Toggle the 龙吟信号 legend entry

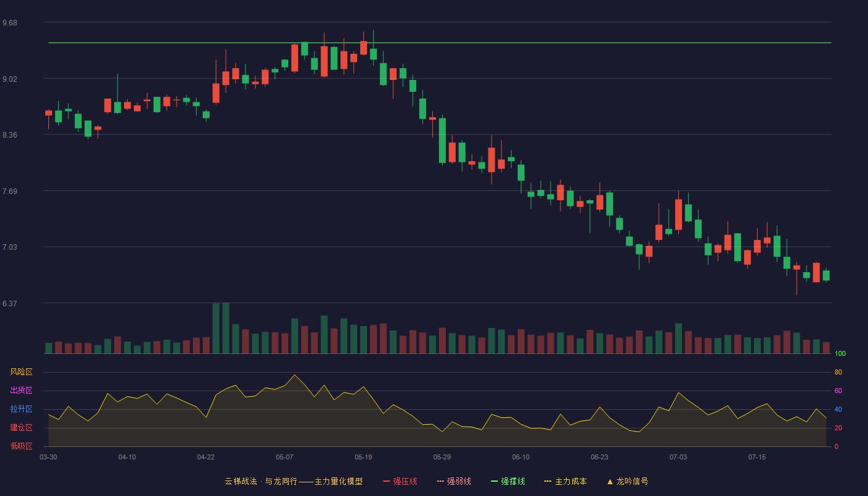point(627,481)
